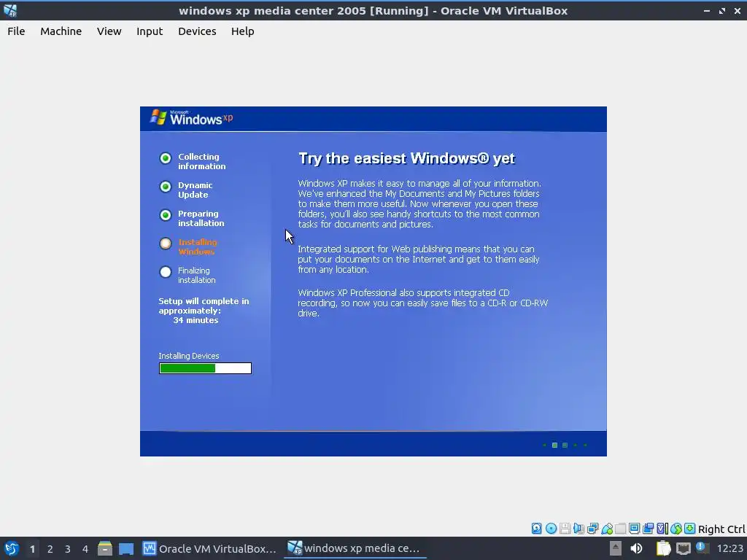
Task: Click the Installing Devices progress bar
Action: [205, 368]
